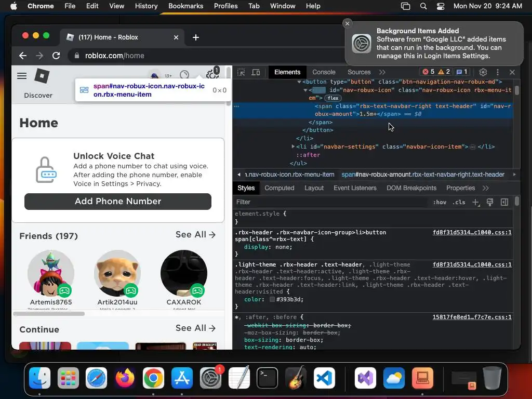Toggle the :hov element state button

tap(440, 202)
